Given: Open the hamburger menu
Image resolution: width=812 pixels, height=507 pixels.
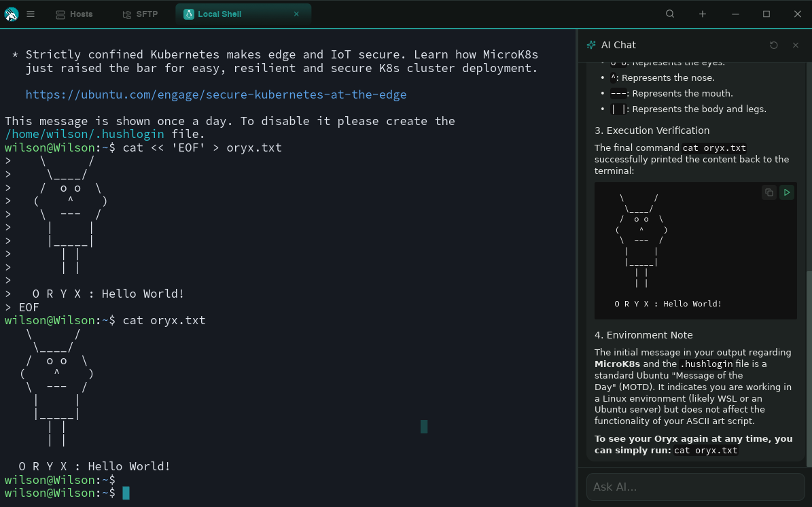Looking at the screenshot, I should [x=31, y=14].
